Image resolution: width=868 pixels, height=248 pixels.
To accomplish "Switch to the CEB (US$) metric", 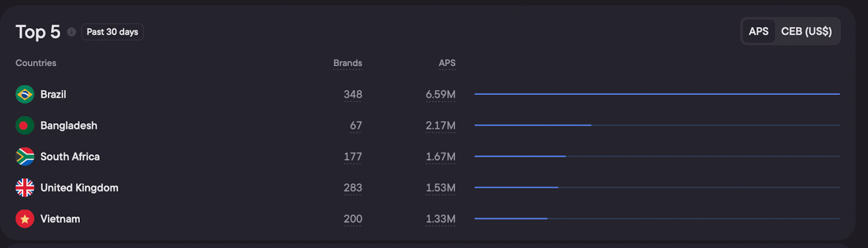I will coord(806,31).
